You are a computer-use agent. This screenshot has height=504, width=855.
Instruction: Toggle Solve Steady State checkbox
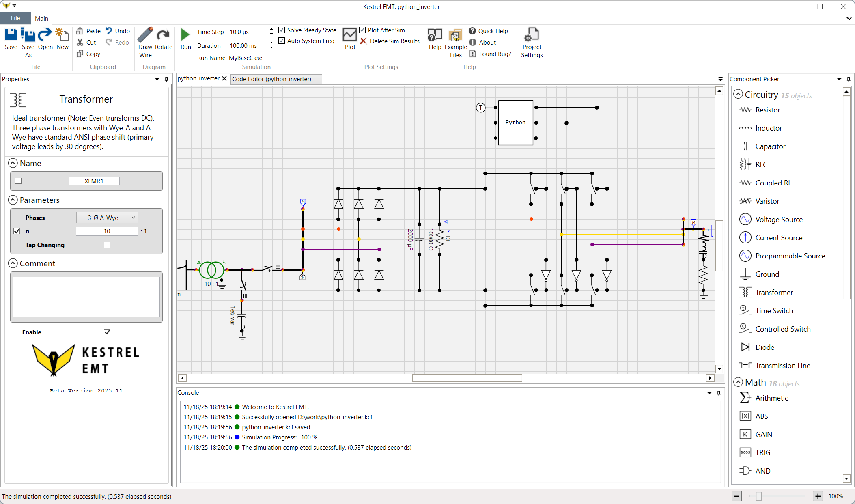pyautogui.click(x=282, y=30)
